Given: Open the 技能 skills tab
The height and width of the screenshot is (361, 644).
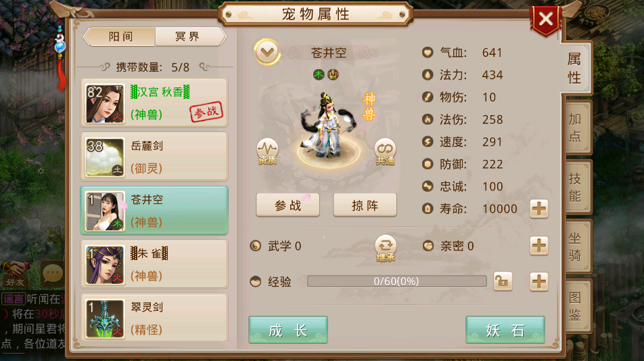Looking at the screenshot, I should (575, 187).
